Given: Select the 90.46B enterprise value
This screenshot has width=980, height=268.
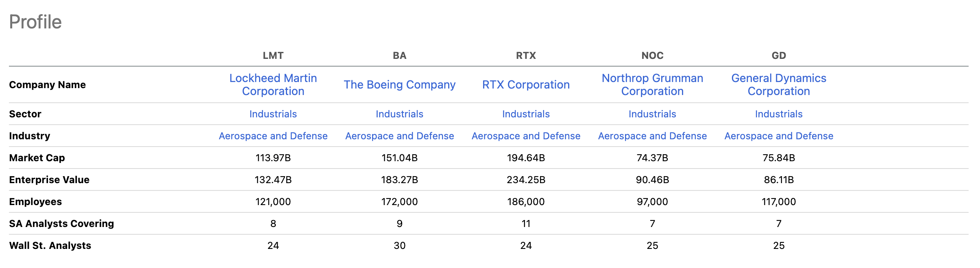Looking at the screenshot, I should coord(653,180).
